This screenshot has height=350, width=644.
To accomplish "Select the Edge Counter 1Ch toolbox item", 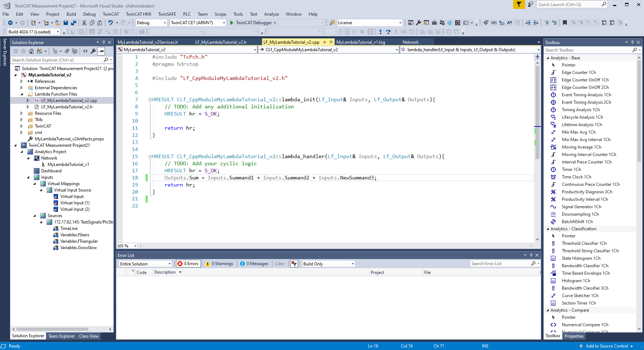I will (579, 72).
